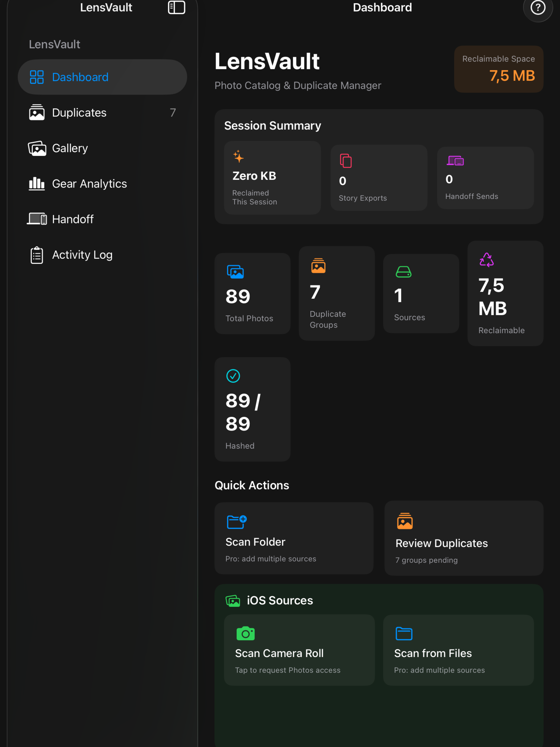Image resolution: width=560 pixels, height=747 pixels.
Task: Toggle the sidebar with the panel icon
Action: click(177, 7)
